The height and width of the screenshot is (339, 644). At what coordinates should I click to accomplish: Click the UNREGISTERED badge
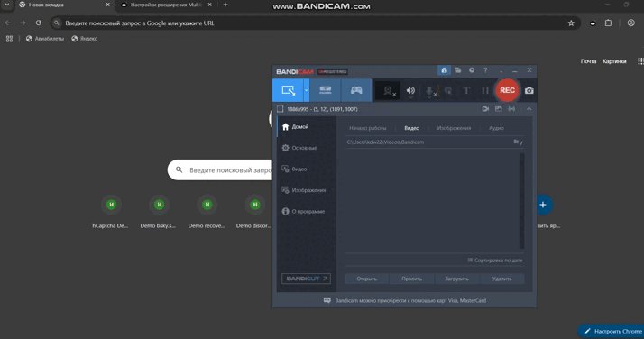tap(333, 72)
